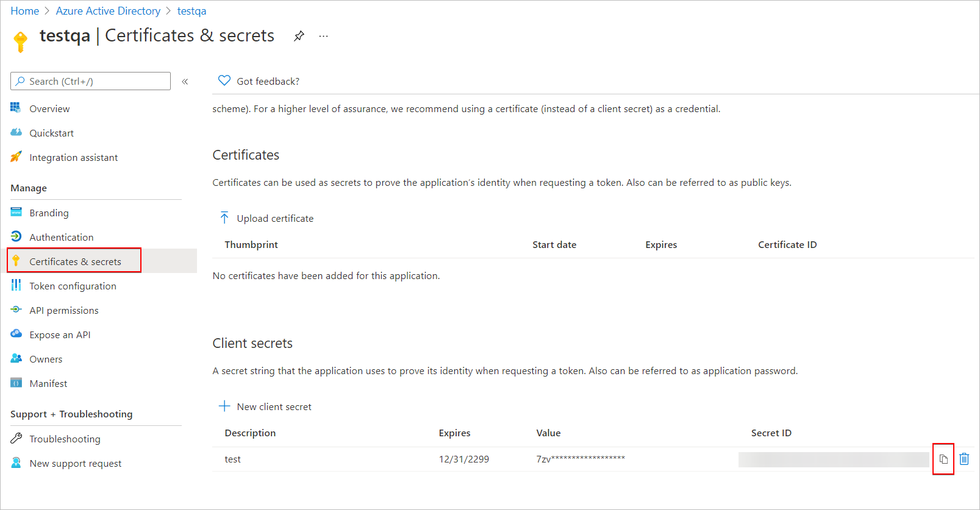Navigate to API permissions
The height and width of the screenshot is (510, 980).
63,311
